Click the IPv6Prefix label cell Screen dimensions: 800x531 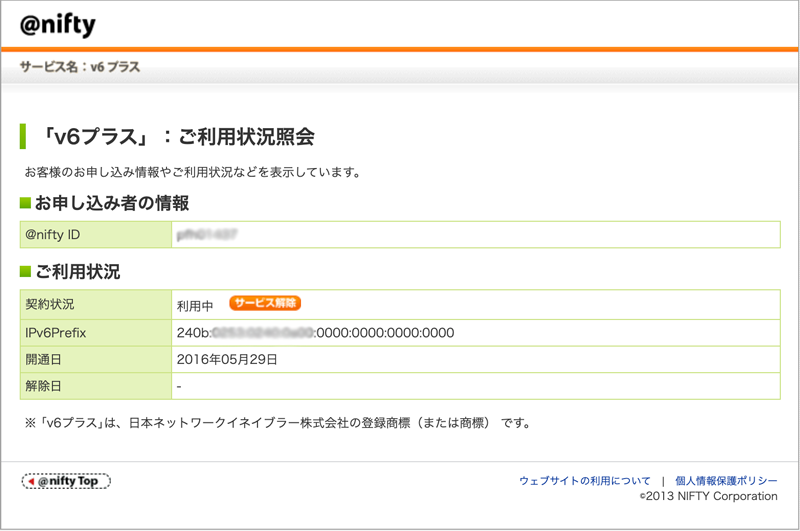[96, 333]
